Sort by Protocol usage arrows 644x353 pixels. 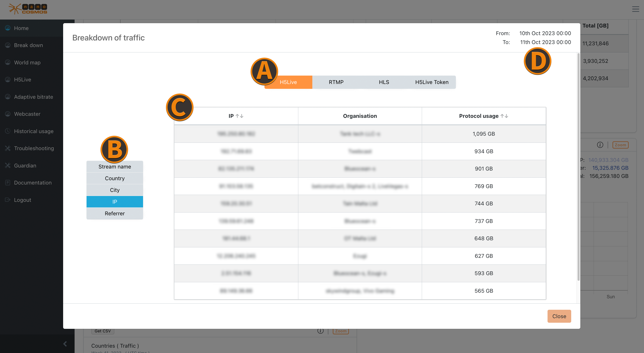pyautogui.click(x=504, y=116)
